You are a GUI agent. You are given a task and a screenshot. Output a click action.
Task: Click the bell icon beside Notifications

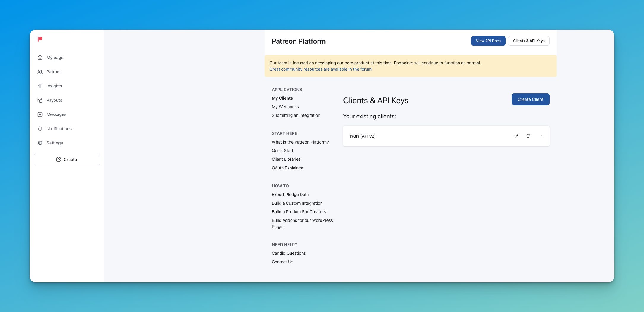pyautogui.click(x=40, y=129)
